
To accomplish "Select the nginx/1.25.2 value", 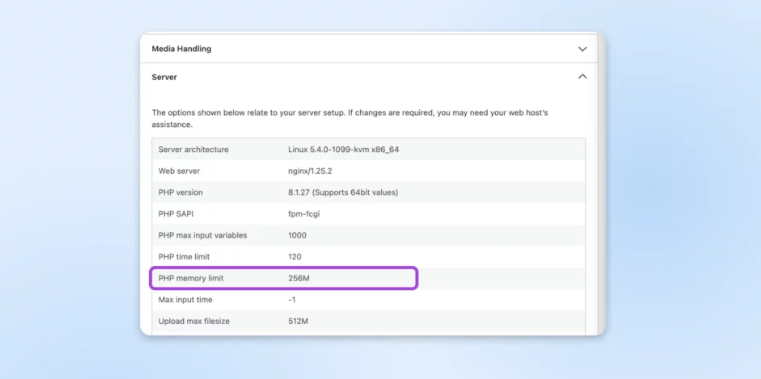I will pos(309,171).
